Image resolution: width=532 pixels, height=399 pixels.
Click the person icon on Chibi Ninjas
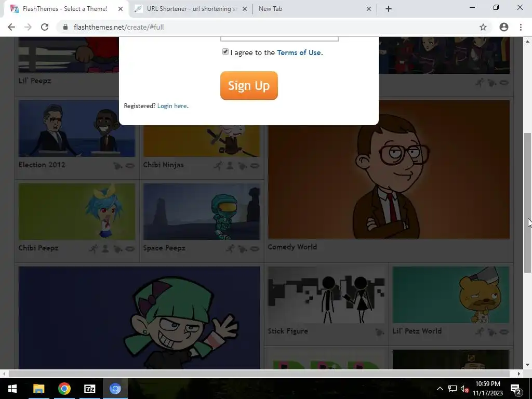click(x=230, y=166)
